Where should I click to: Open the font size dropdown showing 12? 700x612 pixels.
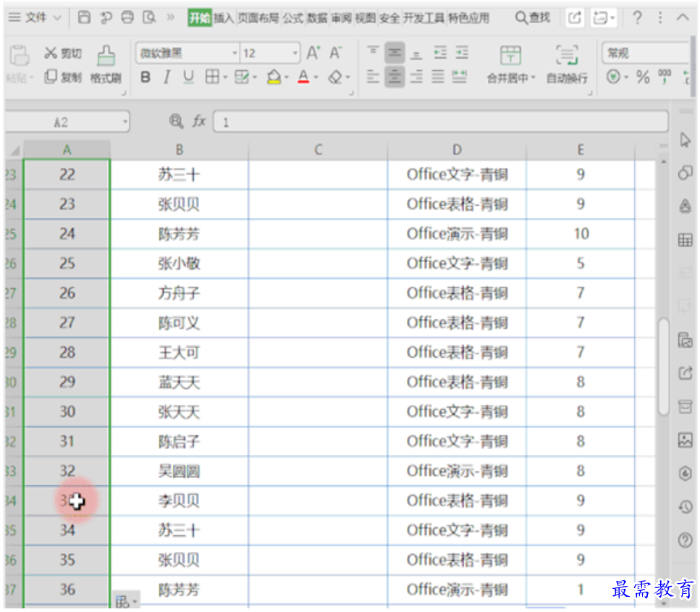click(x=295, y=53)
